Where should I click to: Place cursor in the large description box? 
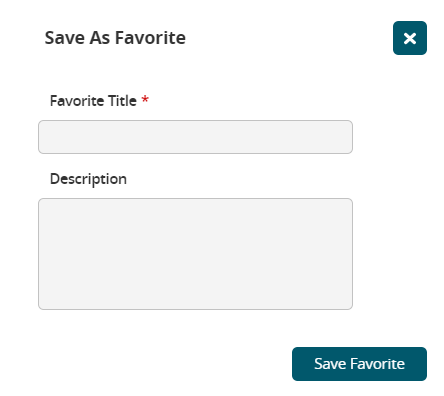click(195, 254)
